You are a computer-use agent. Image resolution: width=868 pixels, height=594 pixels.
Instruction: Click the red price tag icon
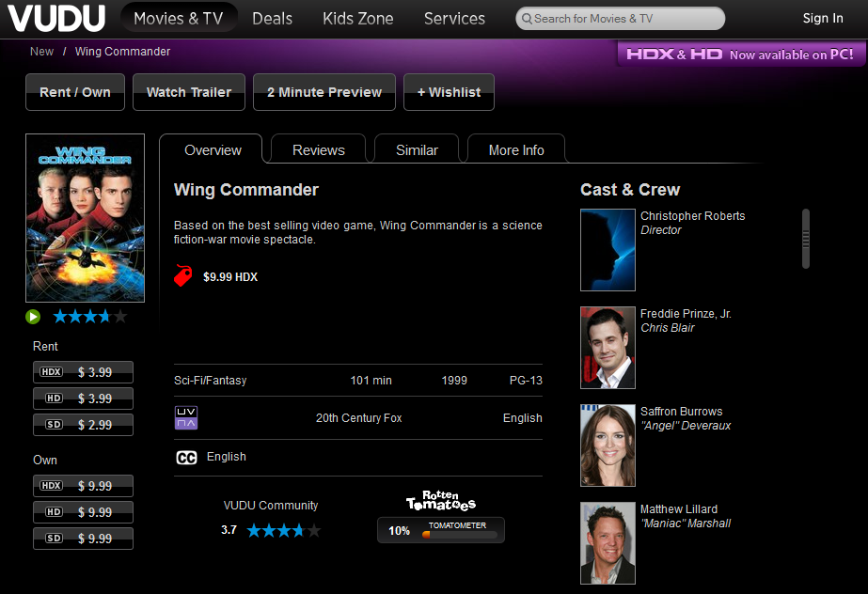(183, 276)
